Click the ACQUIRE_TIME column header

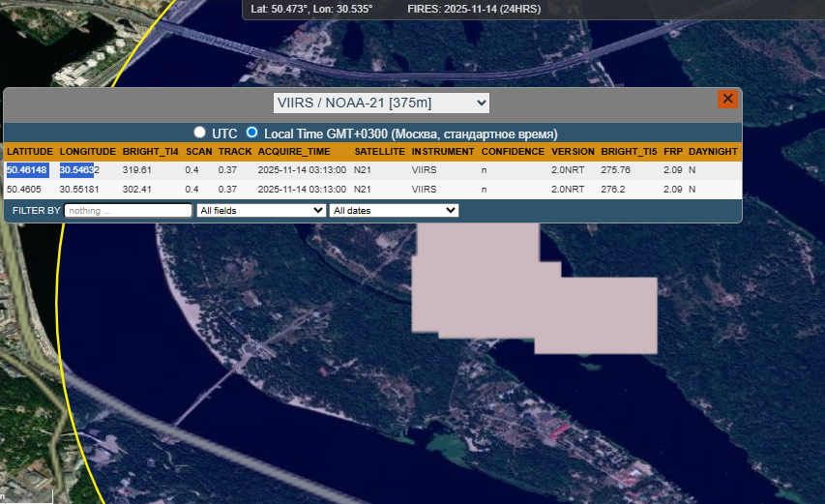294,152
